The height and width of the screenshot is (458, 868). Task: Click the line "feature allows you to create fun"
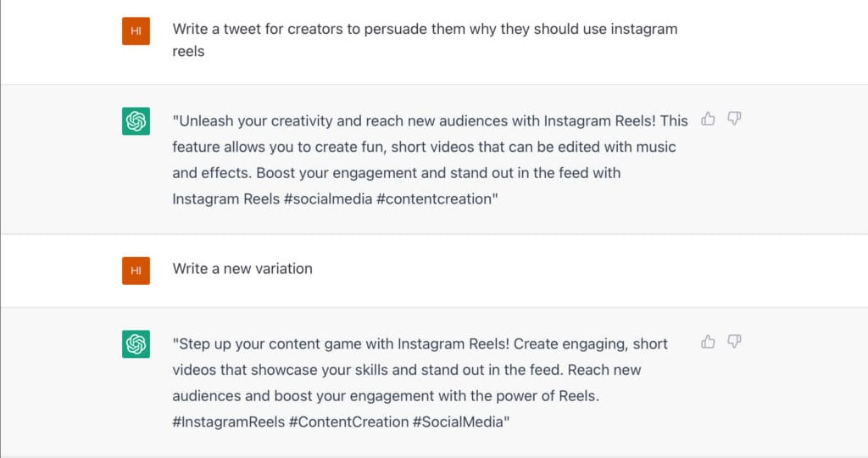click(x=424, y=147)
